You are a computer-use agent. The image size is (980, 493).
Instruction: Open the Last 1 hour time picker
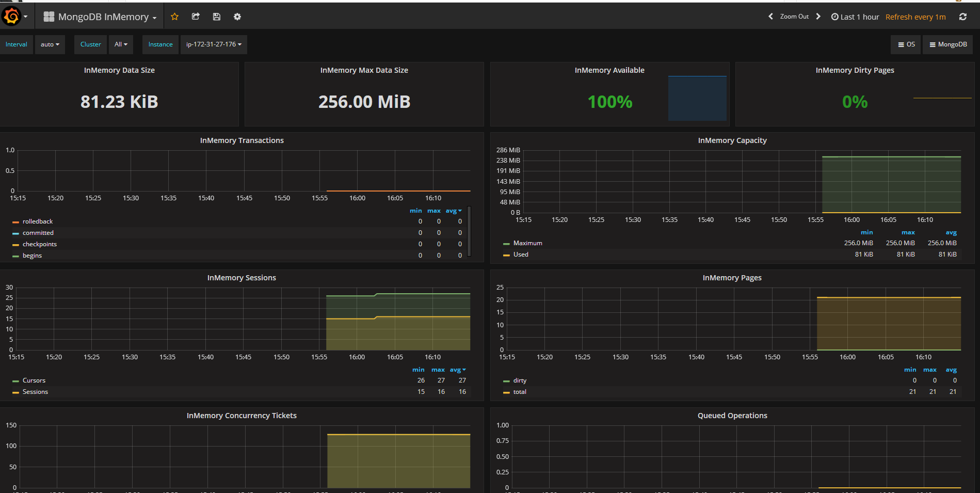click(x=855, y=17)
